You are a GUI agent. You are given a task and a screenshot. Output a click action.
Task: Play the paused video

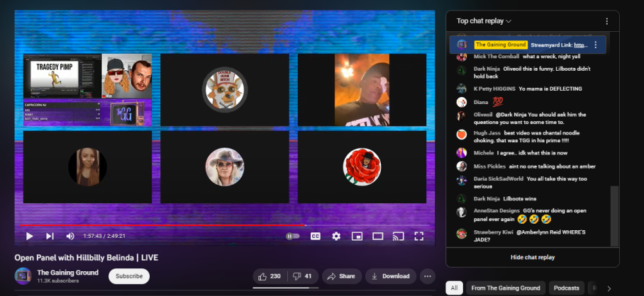[x=29, y=236]
